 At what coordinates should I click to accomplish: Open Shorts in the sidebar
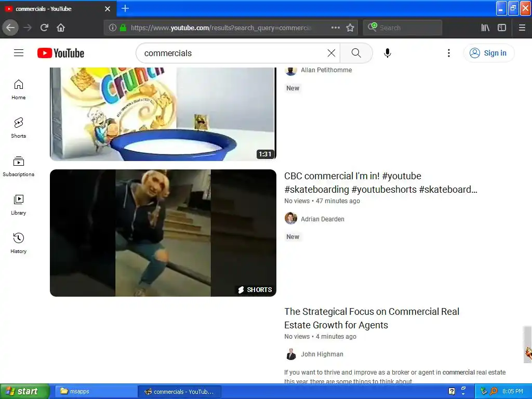(19, 128)
